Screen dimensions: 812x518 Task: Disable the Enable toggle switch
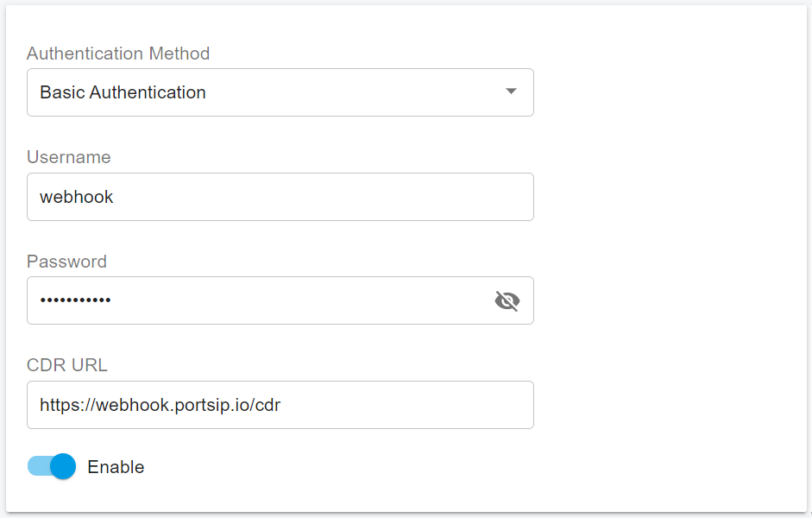point(52,467)
